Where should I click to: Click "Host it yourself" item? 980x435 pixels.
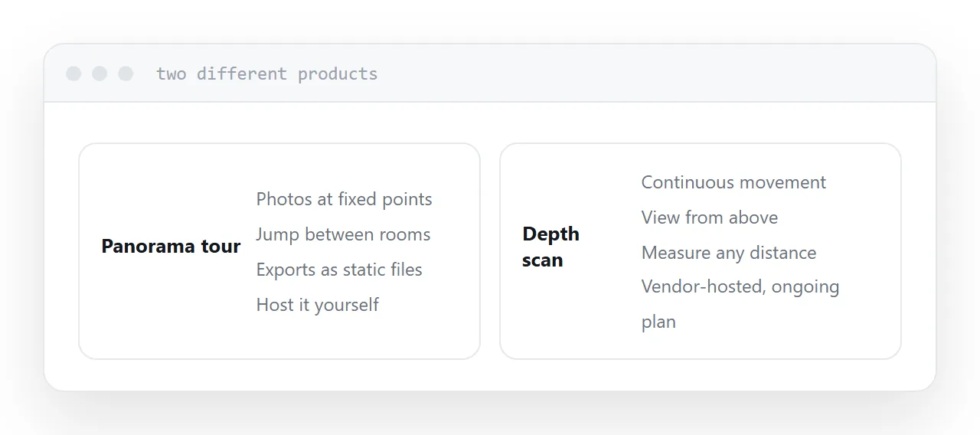(x=318, y=305)
